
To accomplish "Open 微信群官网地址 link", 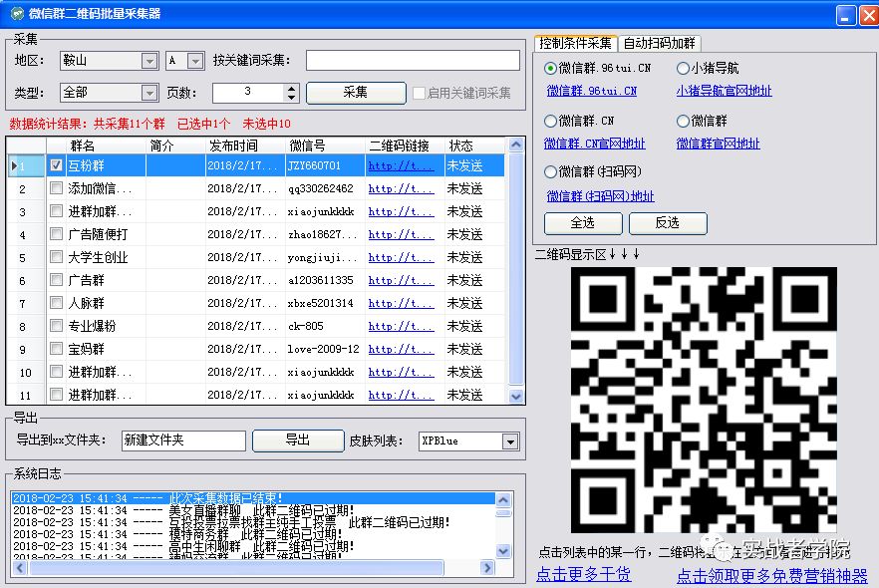I will (719, 144).
